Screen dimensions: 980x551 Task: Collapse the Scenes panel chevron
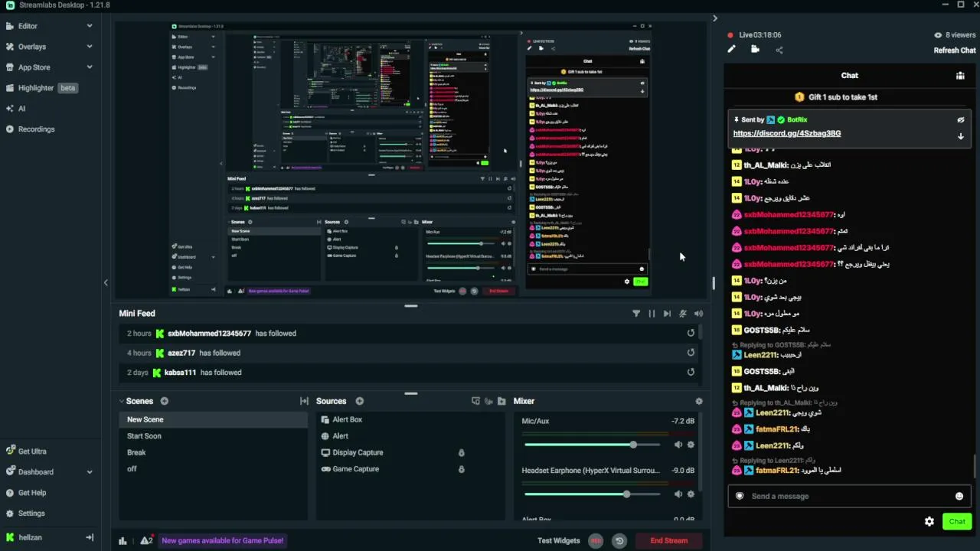click(121, 401)
